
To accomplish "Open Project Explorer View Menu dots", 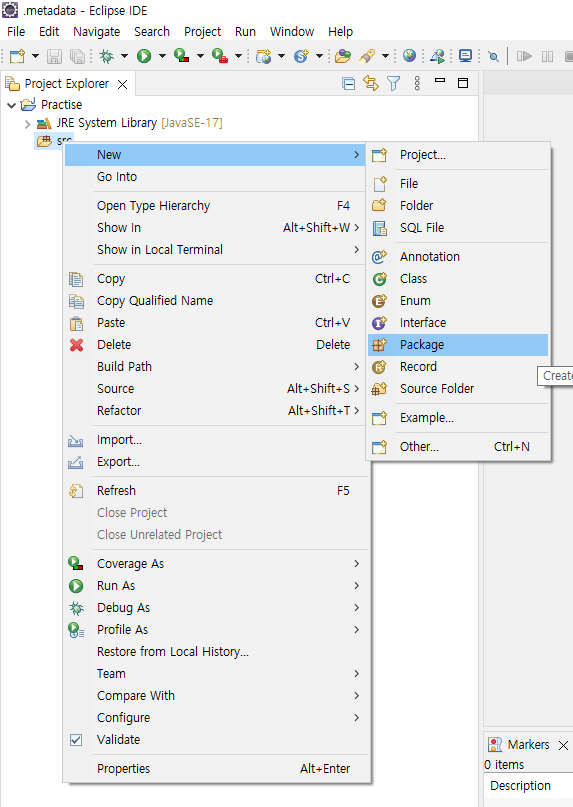I will 417,83.
